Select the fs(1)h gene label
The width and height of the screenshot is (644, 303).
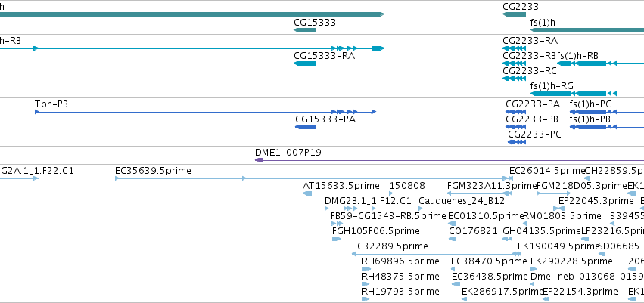tap(543, 22)
